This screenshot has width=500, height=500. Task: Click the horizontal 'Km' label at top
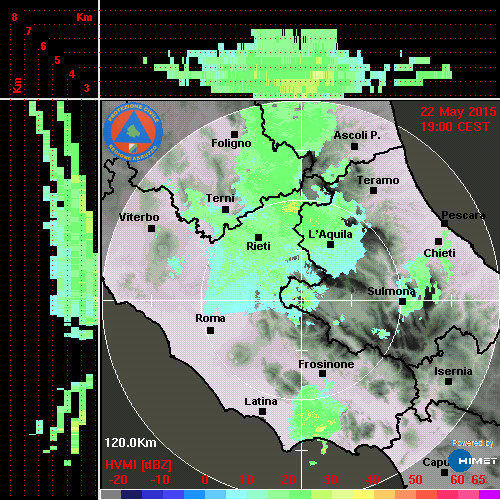[x=84, y=17]
